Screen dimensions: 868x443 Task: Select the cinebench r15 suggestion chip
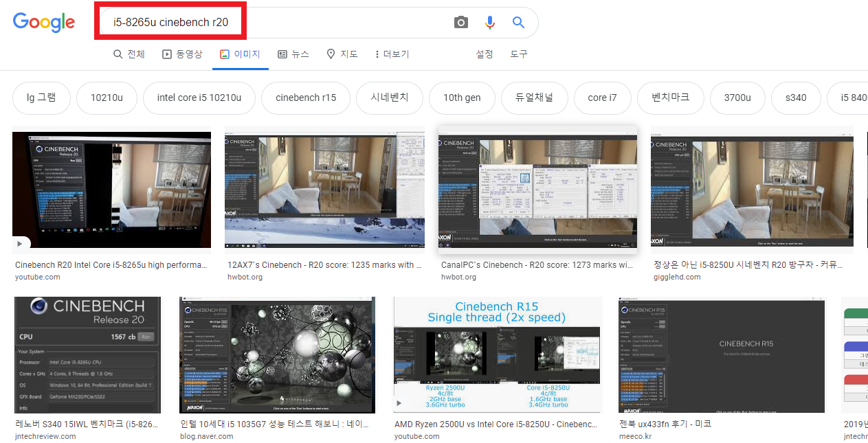[306, 98]
